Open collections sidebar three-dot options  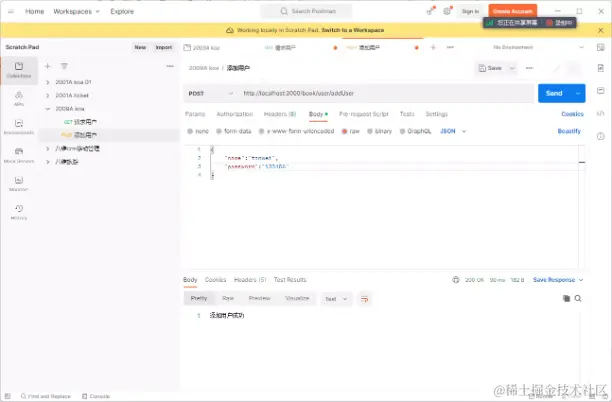coord(170,66)
